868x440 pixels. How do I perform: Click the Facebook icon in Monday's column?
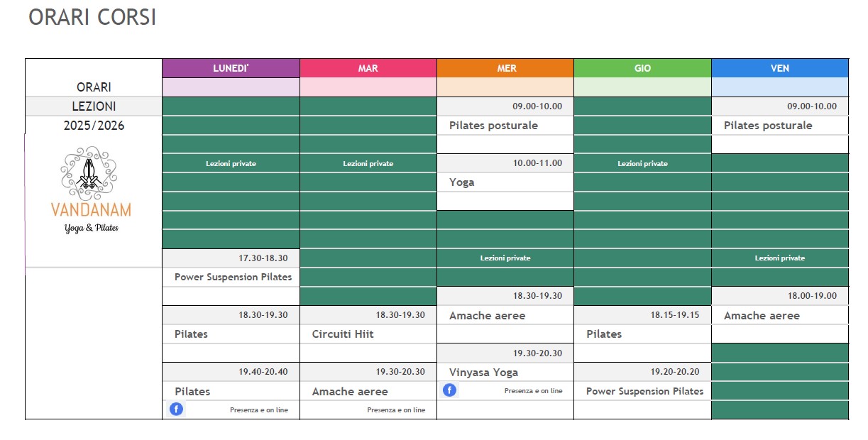(x=176, y=409)
